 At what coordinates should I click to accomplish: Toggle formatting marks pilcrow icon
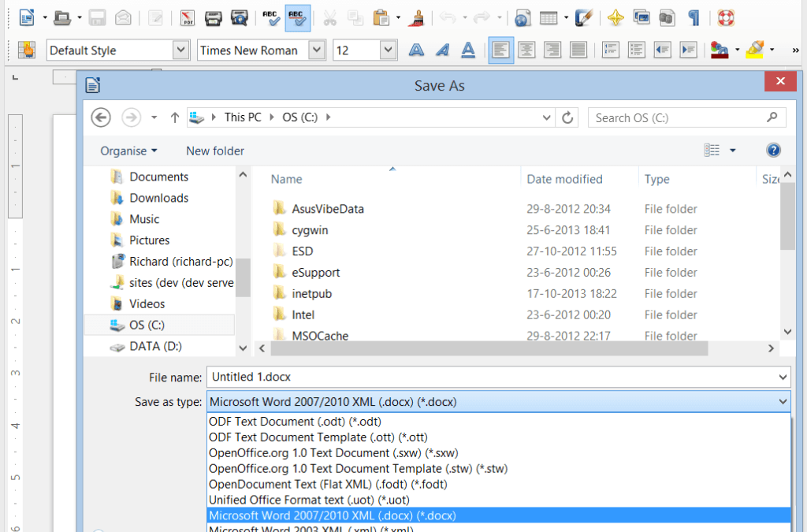[x=694, y=17]
